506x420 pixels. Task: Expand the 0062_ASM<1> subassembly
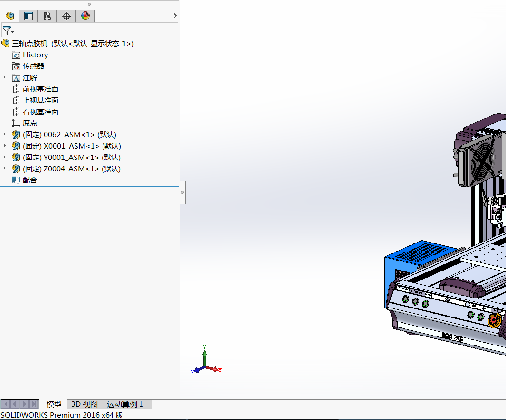pyautogui.click(x=5, y=134)
